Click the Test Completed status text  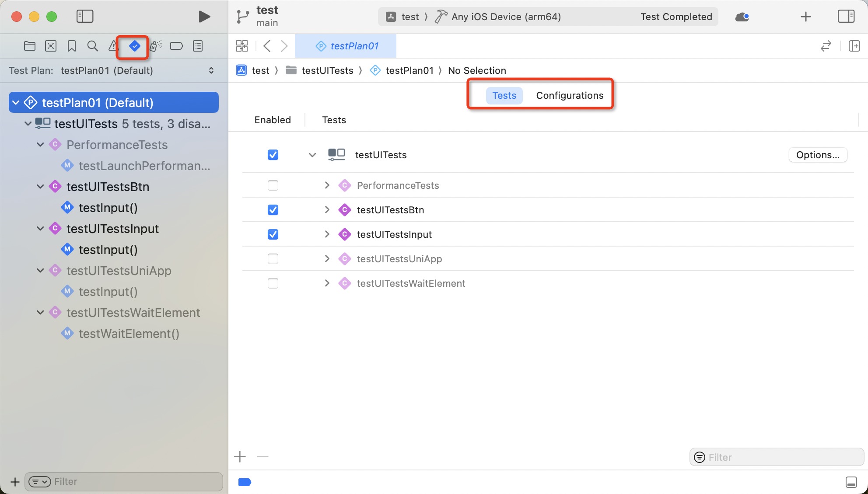pyautogui.click(x=676, y=17)
